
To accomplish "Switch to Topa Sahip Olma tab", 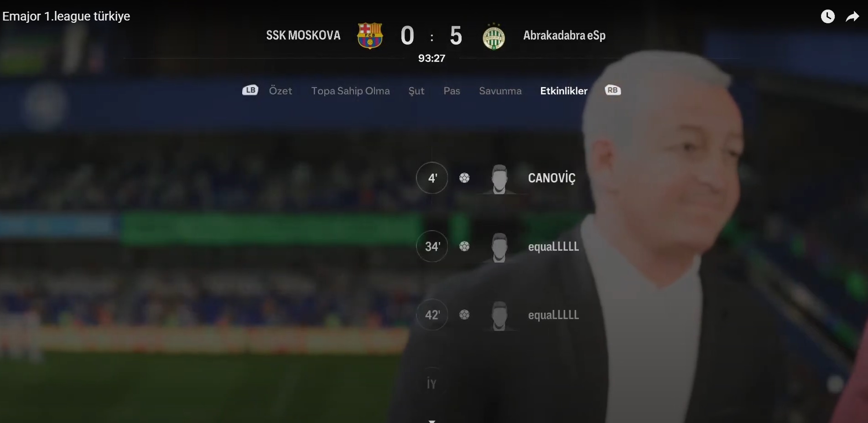I will pyautogui.click(x=350, y=91).
